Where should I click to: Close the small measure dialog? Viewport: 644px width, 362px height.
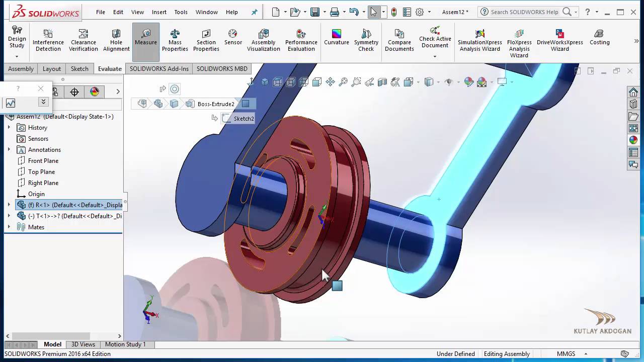click(41, 88)
